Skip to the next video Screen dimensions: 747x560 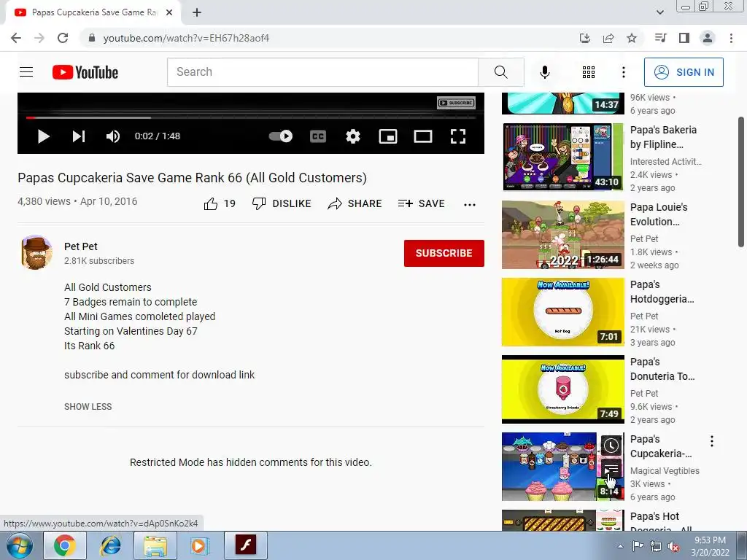click(79, 136)
